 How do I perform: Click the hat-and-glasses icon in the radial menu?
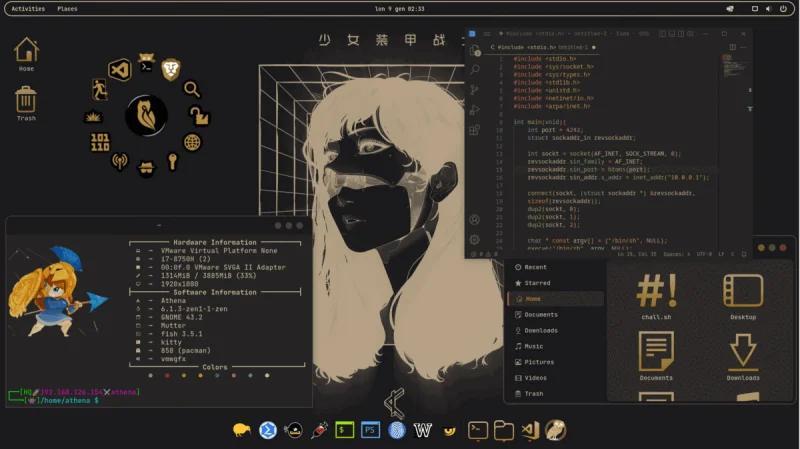tap(146, 168)
